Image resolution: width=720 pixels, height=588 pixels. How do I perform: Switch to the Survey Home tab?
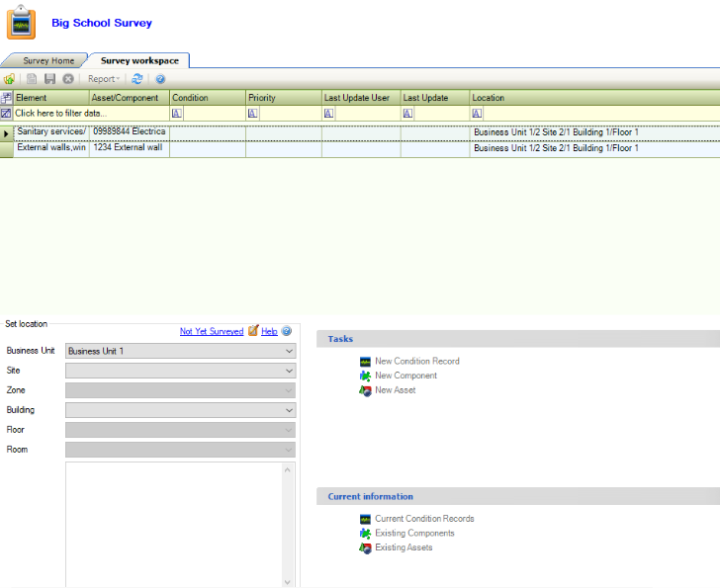click(48, 61)
